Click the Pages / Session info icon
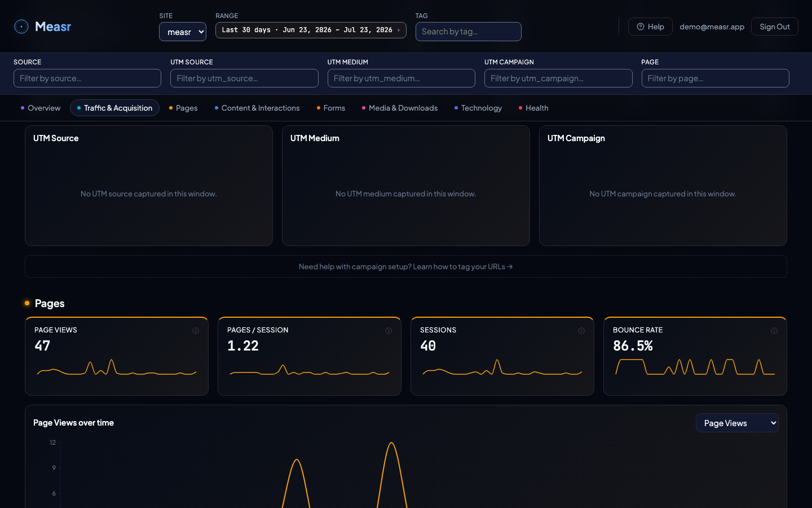 point(389,331)
